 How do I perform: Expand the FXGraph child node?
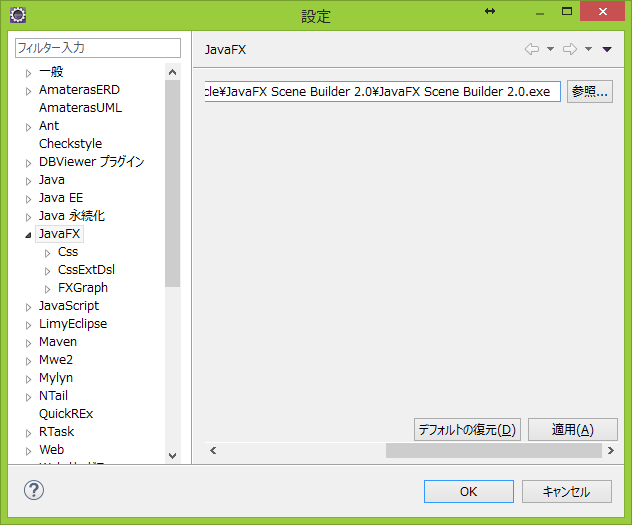coord(47,289)
